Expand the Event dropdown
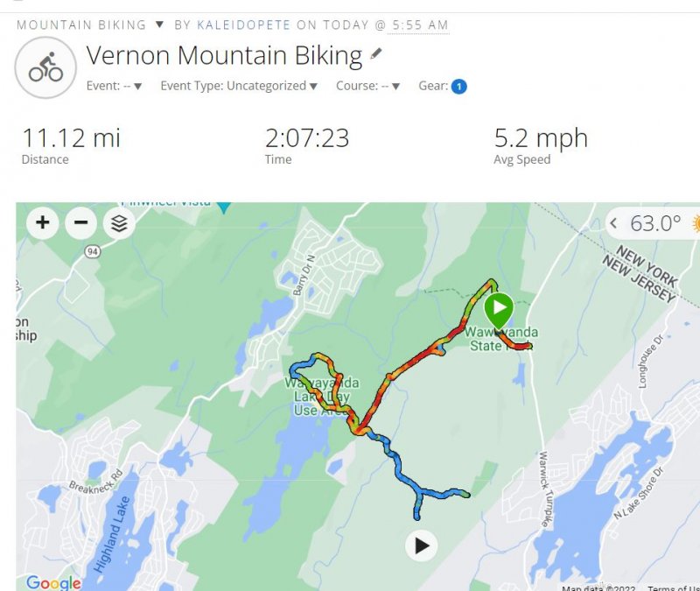700x591 pixels. [115, 86]
